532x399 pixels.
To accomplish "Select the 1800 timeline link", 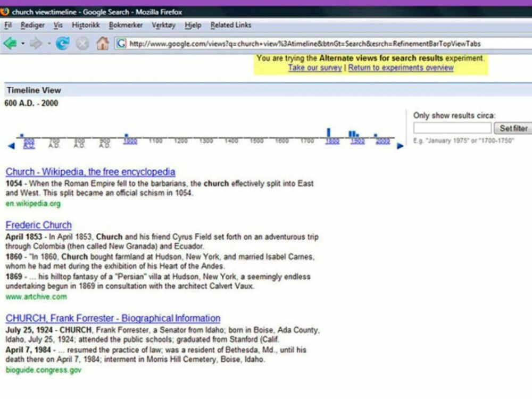I will [x=332, y=141].
